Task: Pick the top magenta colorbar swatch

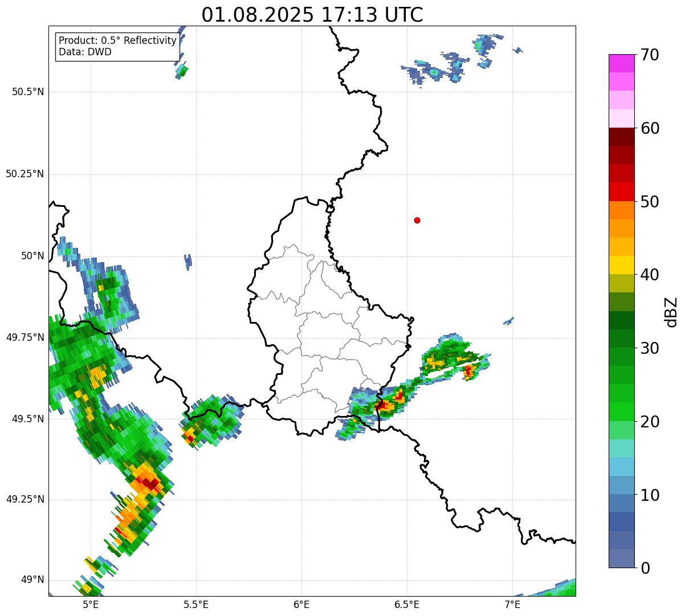Action: (x=622, y=63)
